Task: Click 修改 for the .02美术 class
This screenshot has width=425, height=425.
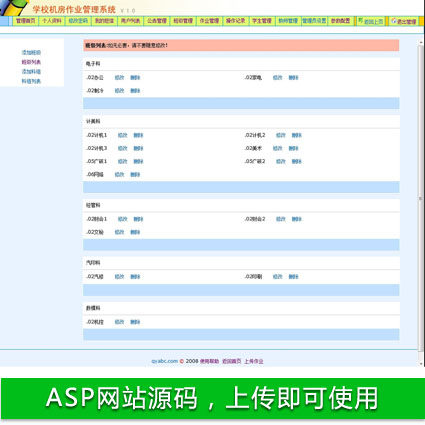Action: pos(277,148)
